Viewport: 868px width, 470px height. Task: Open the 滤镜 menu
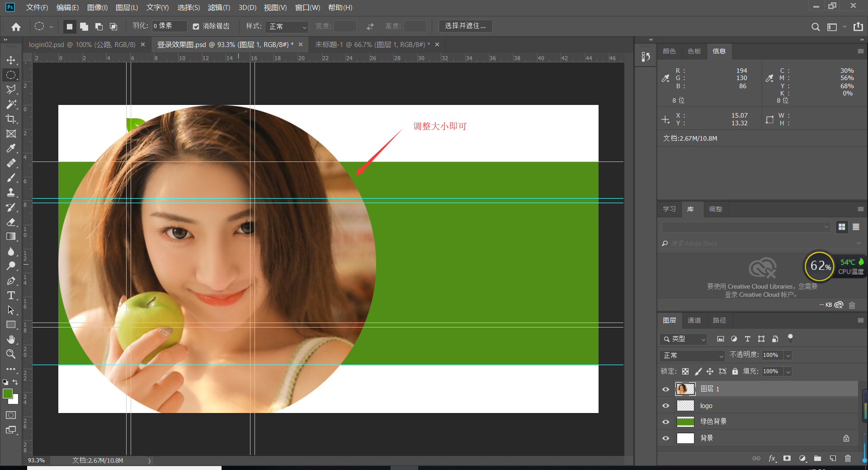click(219, 8)
